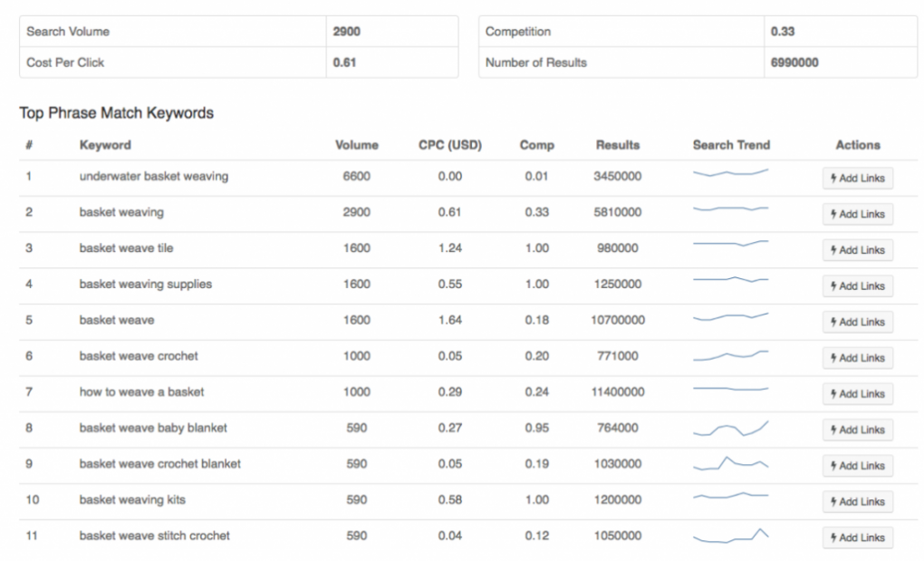Add links for how to weave a basket

857,394
